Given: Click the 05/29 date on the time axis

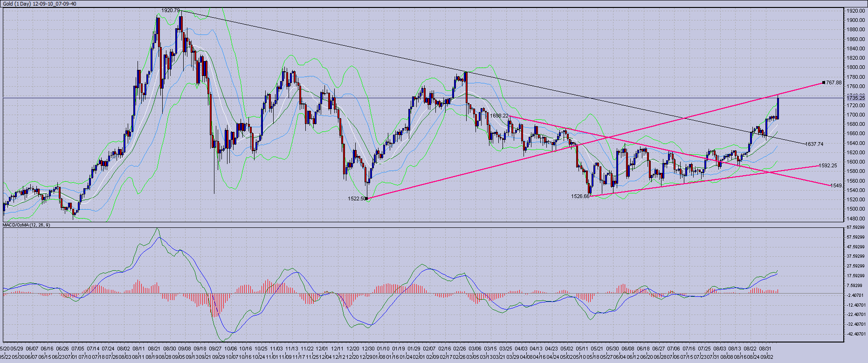Looking at the screenshot, I should (x=17, y=348).
